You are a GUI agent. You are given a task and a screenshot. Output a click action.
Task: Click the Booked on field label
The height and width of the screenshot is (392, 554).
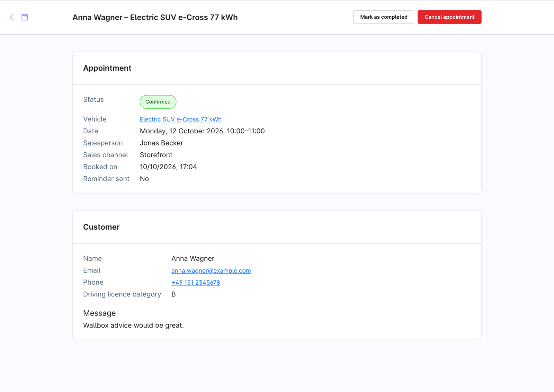[100, 167]
